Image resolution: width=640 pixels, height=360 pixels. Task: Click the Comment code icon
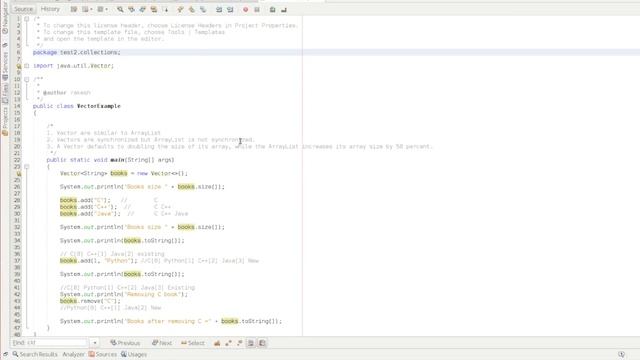(x=272, y=9)
